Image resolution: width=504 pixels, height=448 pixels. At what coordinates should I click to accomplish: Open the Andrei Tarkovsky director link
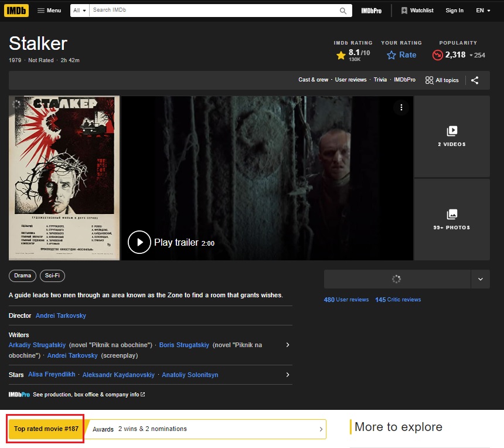point(61,315)
